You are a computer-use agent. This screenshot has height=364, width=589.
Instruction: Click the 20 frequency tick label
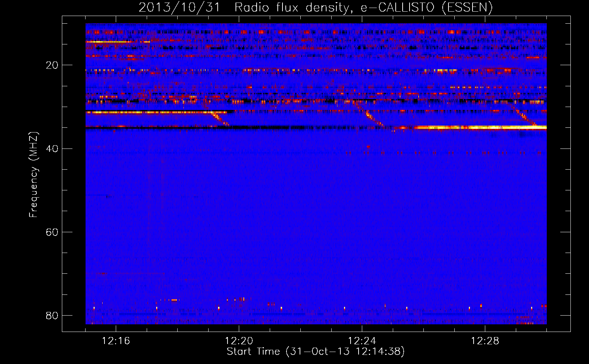coord(52,65)
